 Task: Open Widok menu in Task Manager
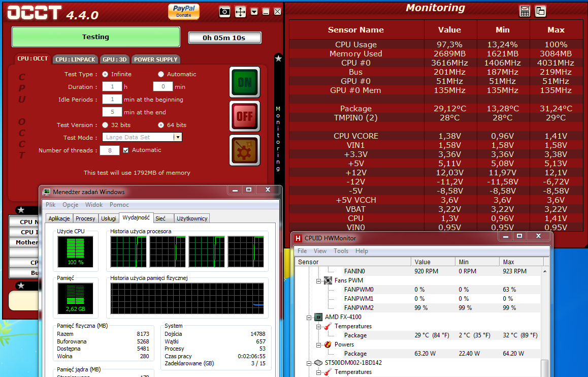click(94, 205)
